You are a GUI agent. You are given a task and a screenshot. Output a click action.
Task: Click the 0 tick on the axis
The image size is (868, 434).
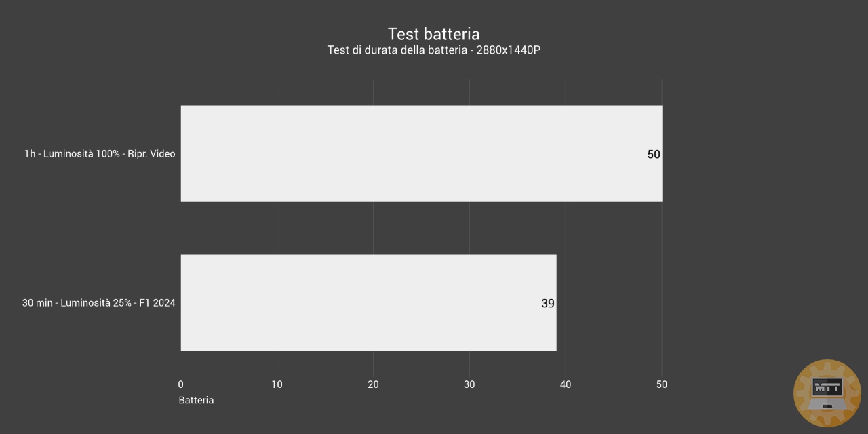click(180, 384)
